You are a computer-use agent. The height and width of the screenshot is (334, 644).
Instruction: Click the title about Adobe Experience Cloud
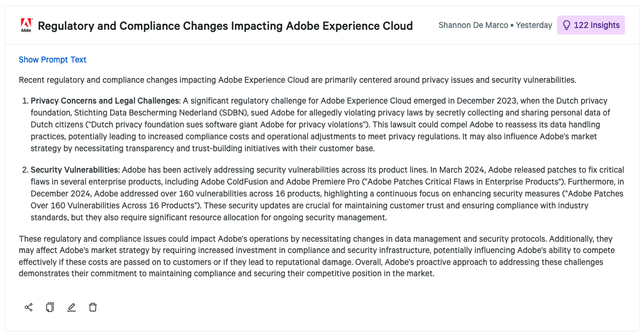tap(225, 26)
